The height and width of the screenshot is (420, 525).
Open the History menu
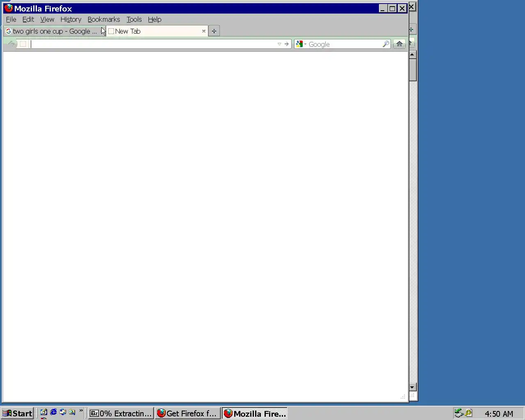71,19
